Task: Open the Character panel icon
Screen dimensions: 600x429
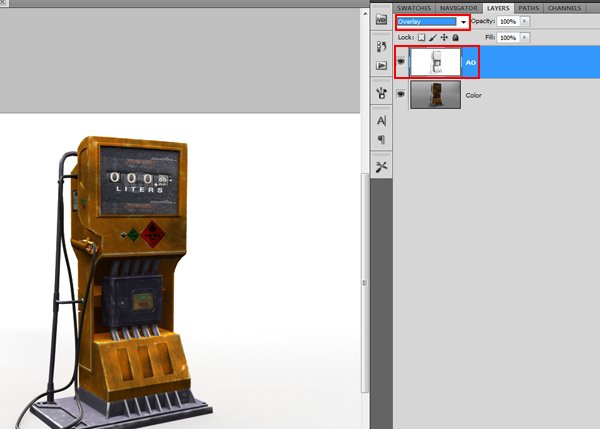Action: tap(381, 121)
